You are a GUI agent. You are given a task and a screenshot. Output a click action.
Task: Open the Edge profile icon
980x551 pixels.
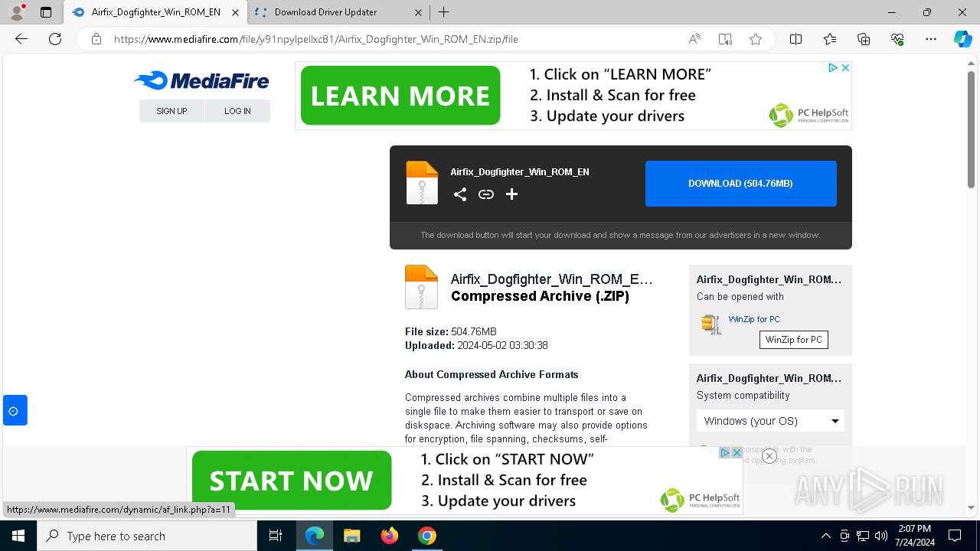17,12
